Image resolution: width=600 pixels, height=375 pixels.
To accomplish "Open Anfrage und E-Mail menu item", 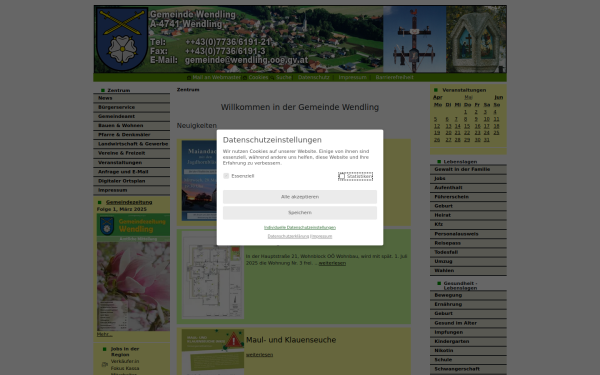I will (x=132, y=172).
